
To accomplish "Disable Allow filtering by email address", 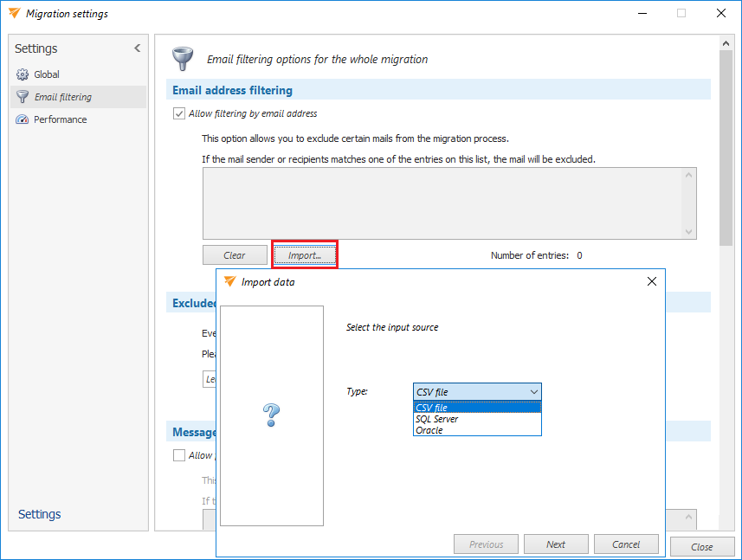I will 179,113.
